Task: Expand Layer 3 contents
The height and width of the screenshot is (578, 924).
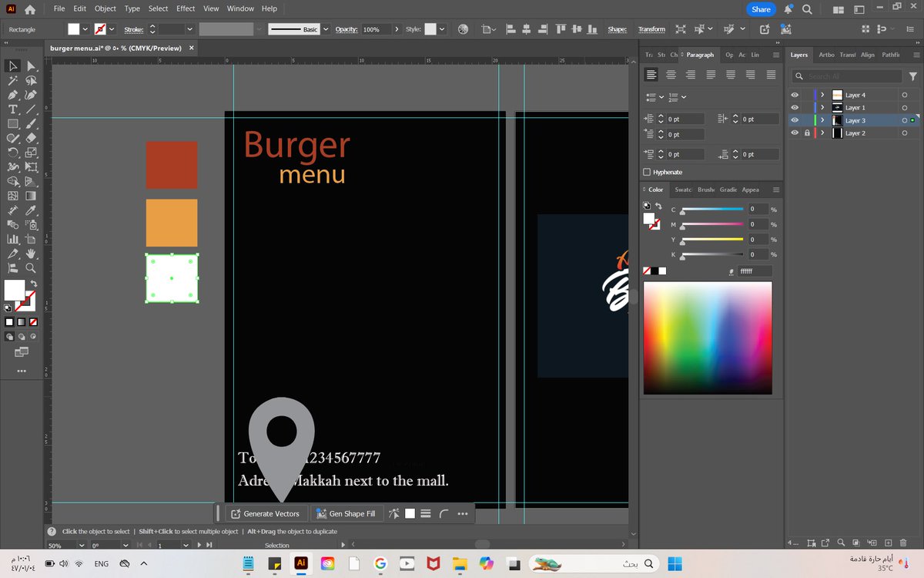Action: click(x=822, y=120)
